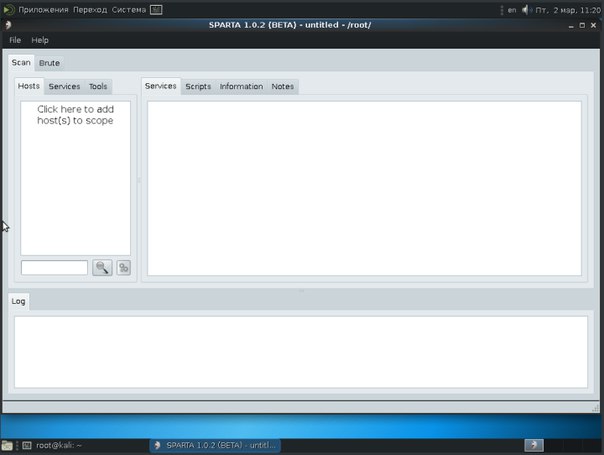The image size is (604, 455).
Task: Open the Scripts tab
Action: (x=198, y=87)
